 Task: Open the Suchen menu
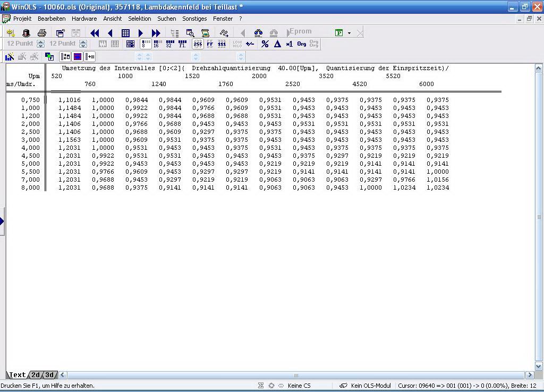tap(166, 19)
